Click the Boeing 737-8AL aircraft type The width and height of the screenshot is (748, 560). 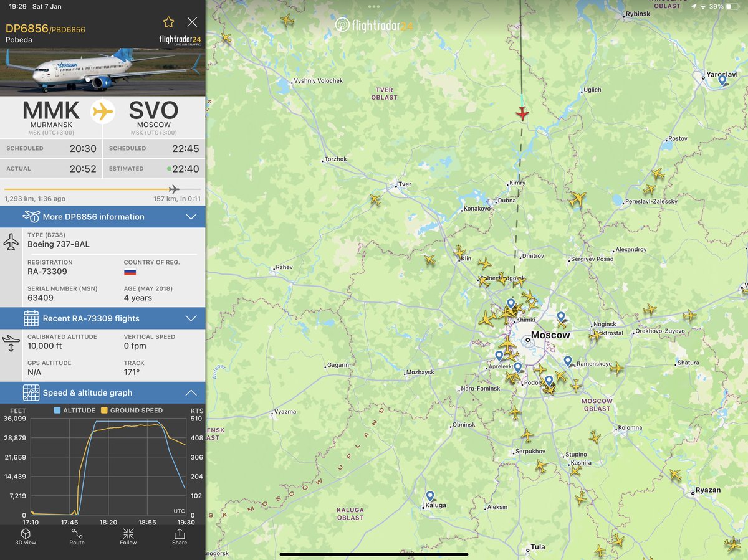pos(59,244)
